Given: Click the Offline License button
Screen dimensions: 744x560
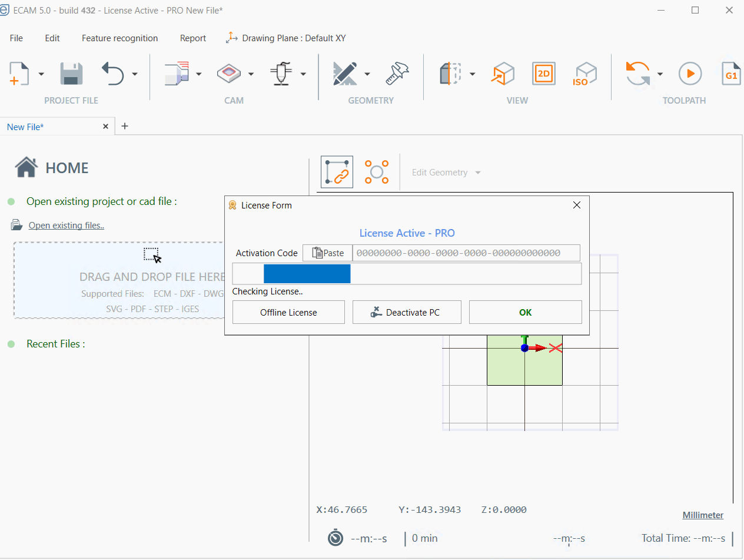Looking at the screenshot, I should (x=288, y=312).
